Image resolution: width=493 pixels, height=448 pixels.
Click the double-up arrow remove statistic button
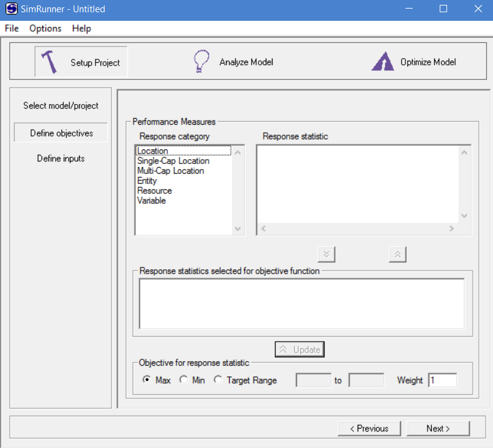click(397, 254)
